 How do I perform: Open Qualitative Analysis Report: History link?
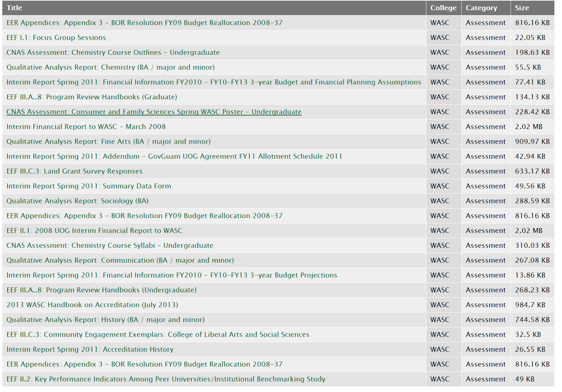[x=106, y=320]
